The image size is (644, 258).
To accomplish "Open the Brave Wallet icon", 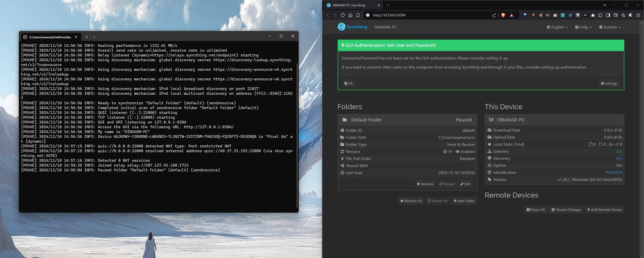I will point(616,15).
